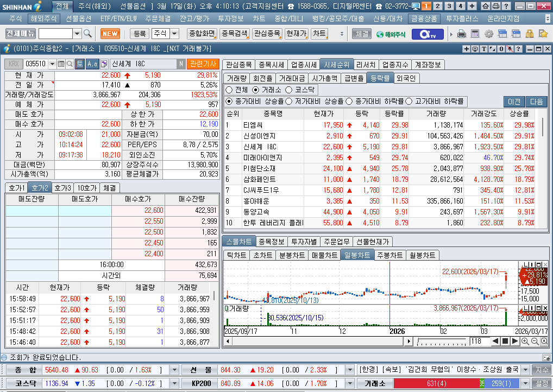Click the search magnifier beside menu input

[87, 34]
